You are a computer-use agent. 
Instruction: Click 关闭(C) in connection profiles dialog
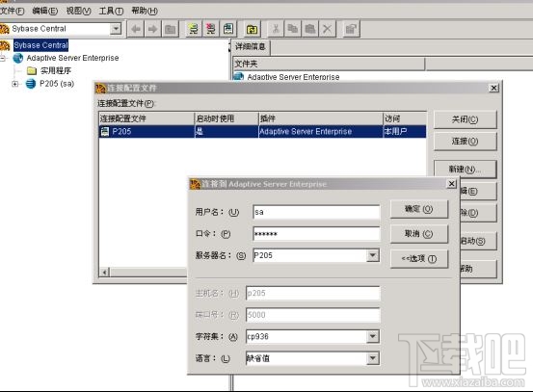click(465, 119)
